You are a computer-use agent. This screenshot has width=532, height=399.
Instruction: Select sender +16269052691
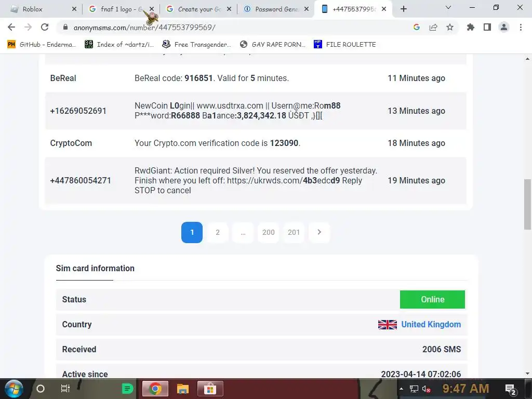[x=78, y=111]
